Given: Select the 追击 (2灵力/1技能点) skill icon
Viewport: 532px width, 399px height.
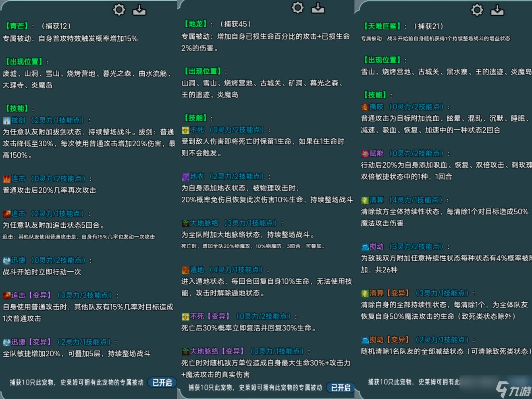Looking at the screenshot, I should pos(6,214).
